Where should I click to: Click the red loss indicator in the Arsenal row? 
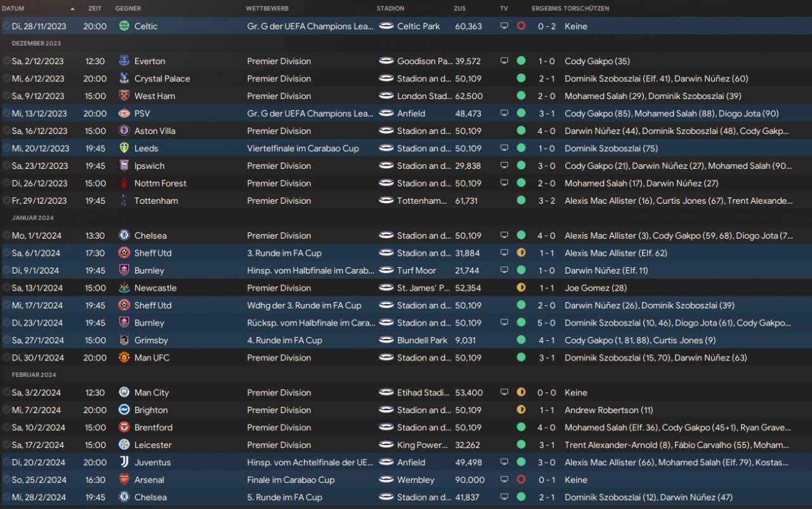click(x=521, y=480)
